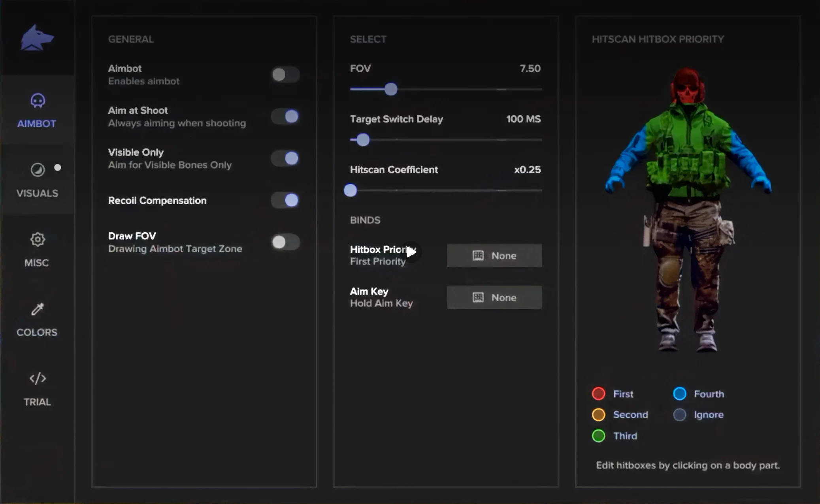Click the keyboard icon in Aim Key bind
This screenshot has height=504, width=820.
point(478,297)
